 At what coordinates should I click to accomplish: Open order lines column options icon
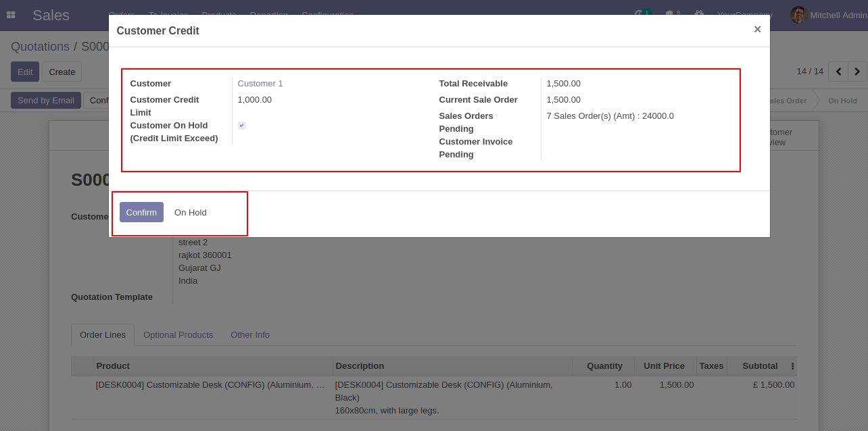click(792, 366)
